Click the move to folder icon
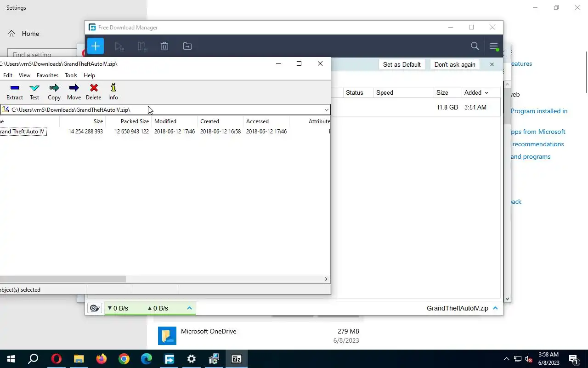This screenshot has width=588, height=368. click(x=187, y=46)
